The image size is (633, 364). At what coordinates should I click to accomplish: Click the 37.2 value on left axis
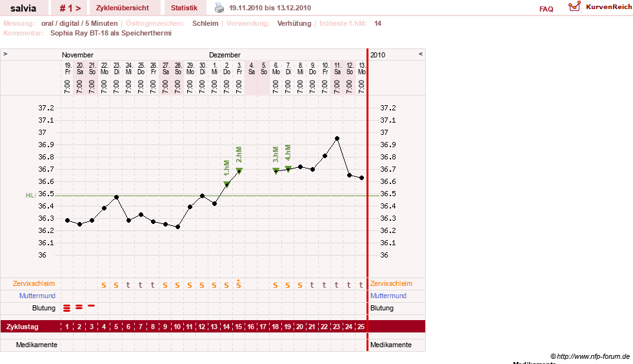[46, 108]
